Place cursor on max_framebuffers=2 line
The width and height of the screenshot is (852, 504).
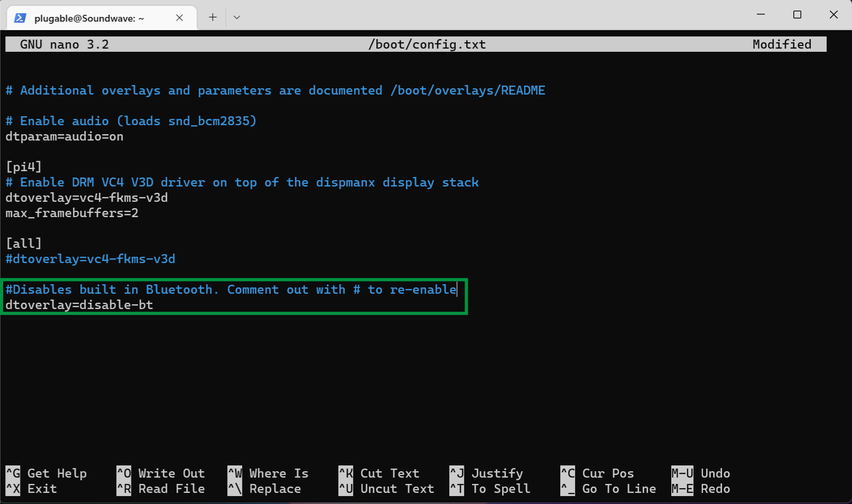72,213
